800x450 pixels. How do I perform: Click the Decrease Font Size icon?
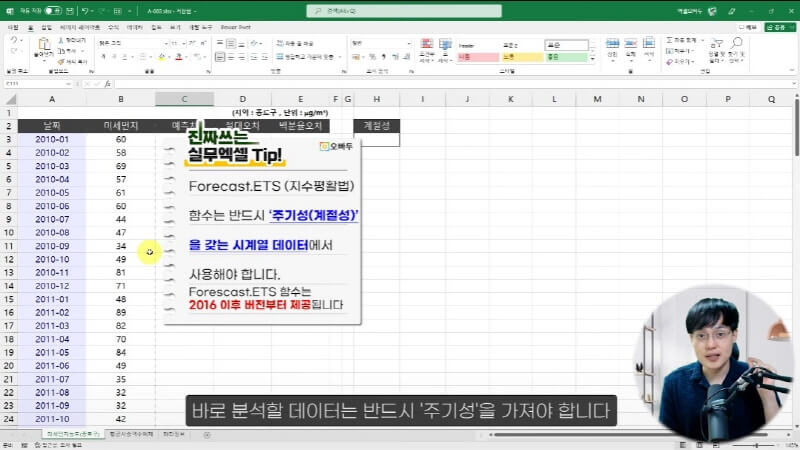click(x=203, y=43)
